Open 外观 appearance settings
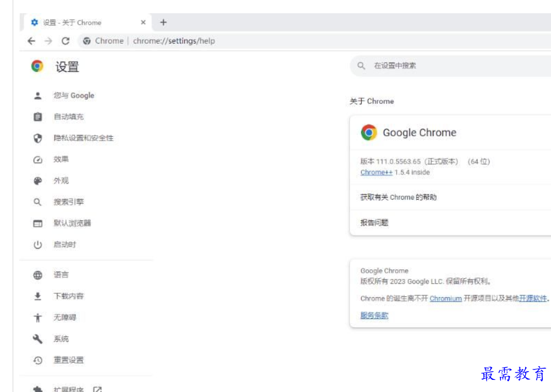Image resolution: width=551 pixels, height=392 pixels. 61,181
